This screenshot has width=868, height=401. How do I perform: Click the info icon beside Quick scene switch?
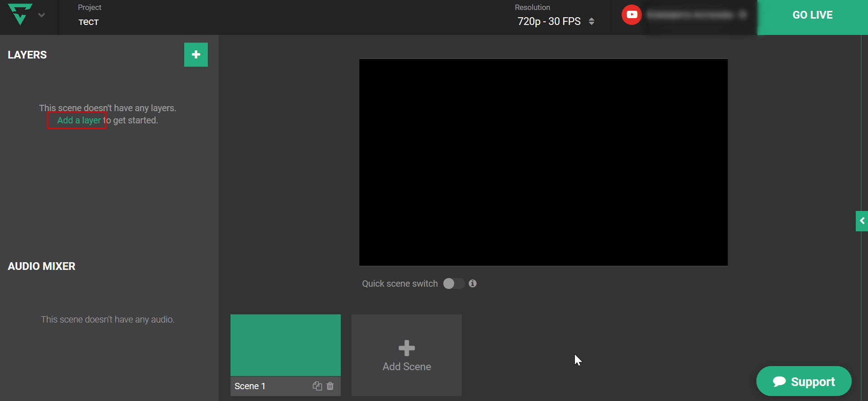(472, 284)
